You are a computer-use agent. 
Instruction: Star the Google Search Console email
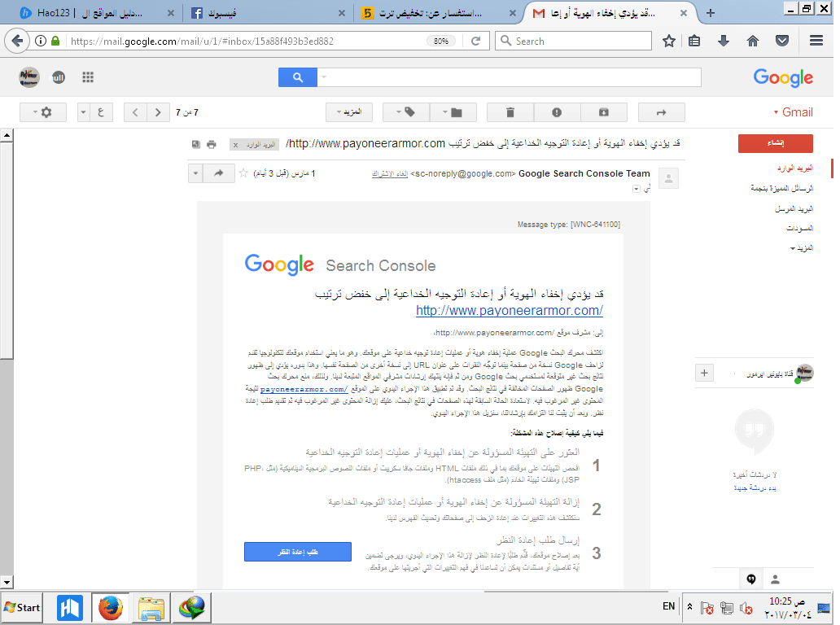click(x=243, y=173)
